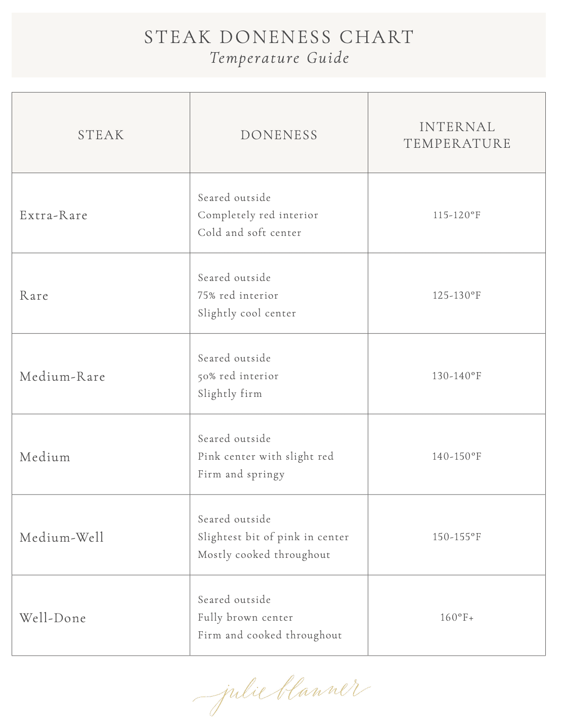Click the 'Fully brown center' description
Viewport: 561px width, 728px height.
(x=245, y=618)
